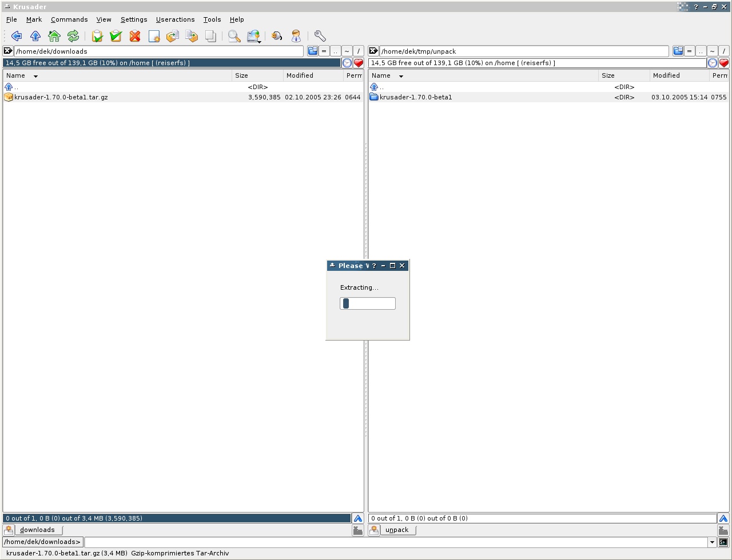Screen dimensions: 732x560
Task: Click left panel equals button
Action: (x=324, y=51)
